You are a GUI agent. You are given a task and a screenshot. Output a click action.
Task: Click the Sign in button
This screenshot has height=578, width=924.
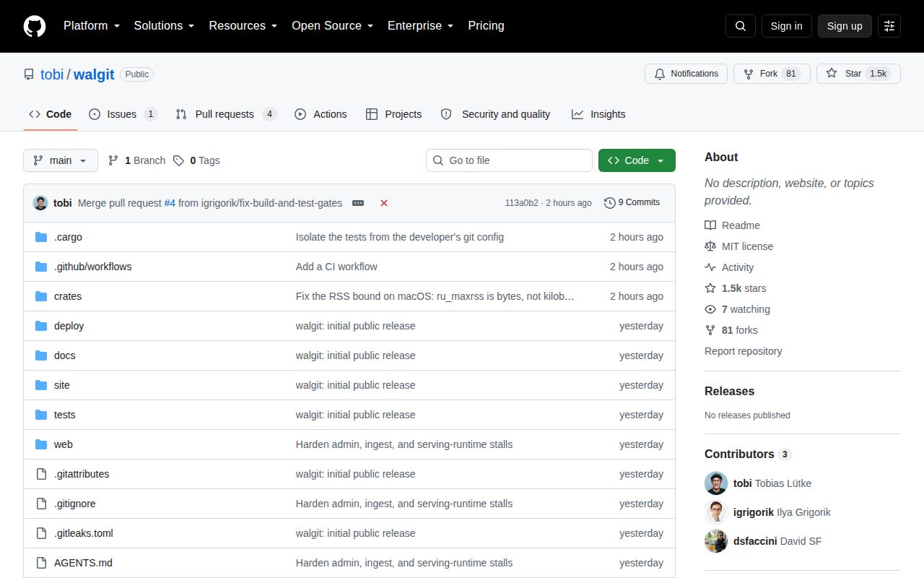pos(787,26)
